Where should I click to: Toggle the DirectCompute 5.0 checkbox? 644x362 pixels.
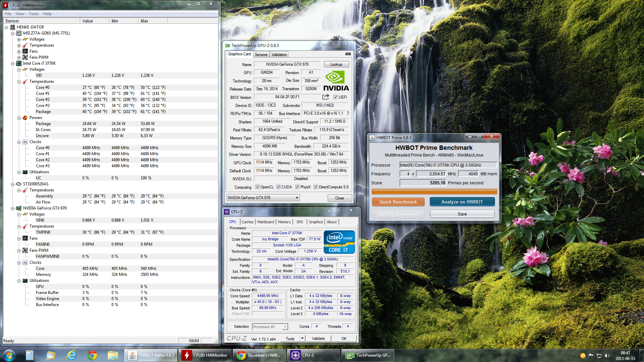click(x=316, y=187)
